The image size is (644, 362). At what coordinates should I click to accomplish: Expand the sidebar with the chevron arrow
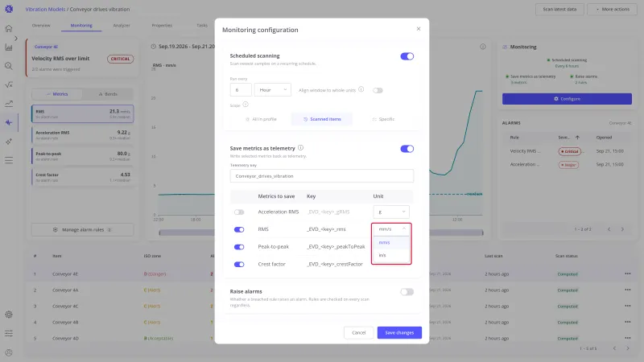click(x=16, y=38)
